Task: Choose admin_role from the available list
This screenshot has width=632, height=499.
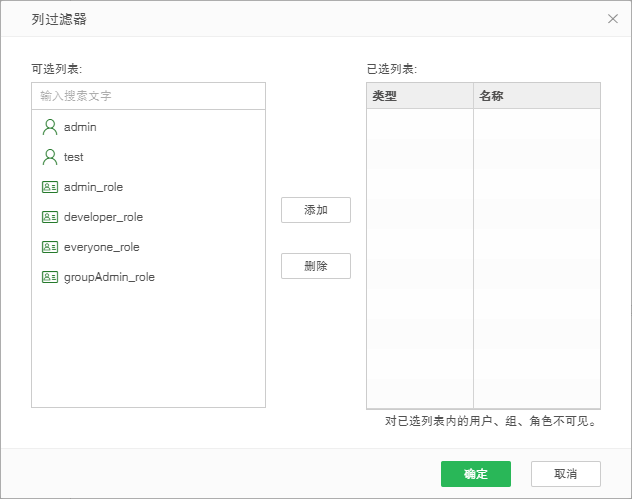Action: point(93,187)
